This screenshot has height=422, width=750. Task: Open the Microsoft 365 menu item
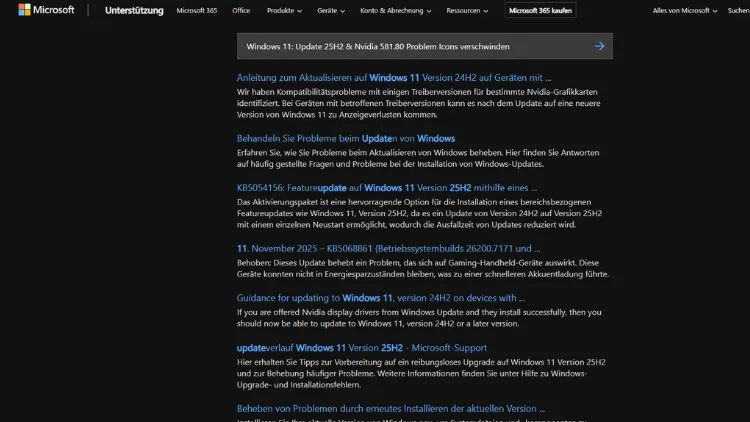[197, 11]
